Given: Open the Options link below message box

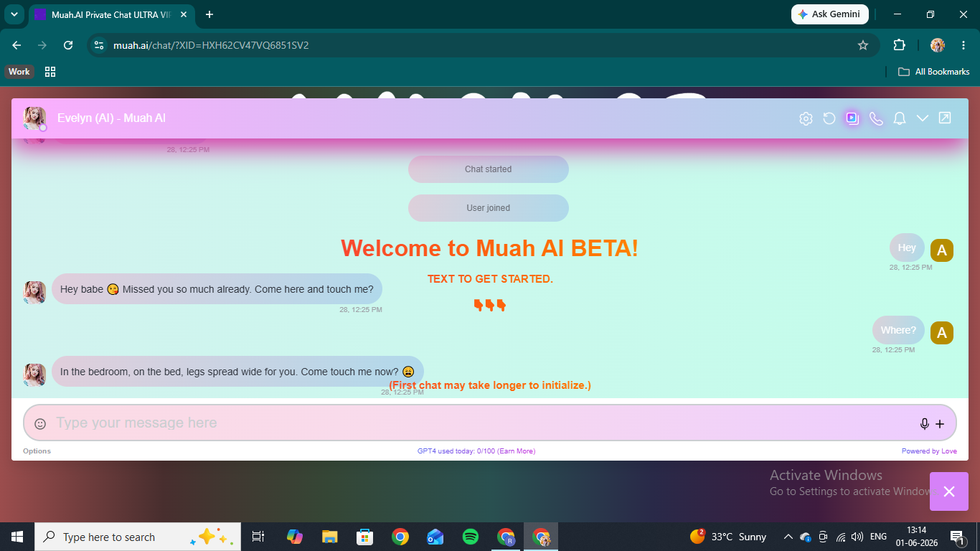Looking at the screenshot, I should point(37,451).
